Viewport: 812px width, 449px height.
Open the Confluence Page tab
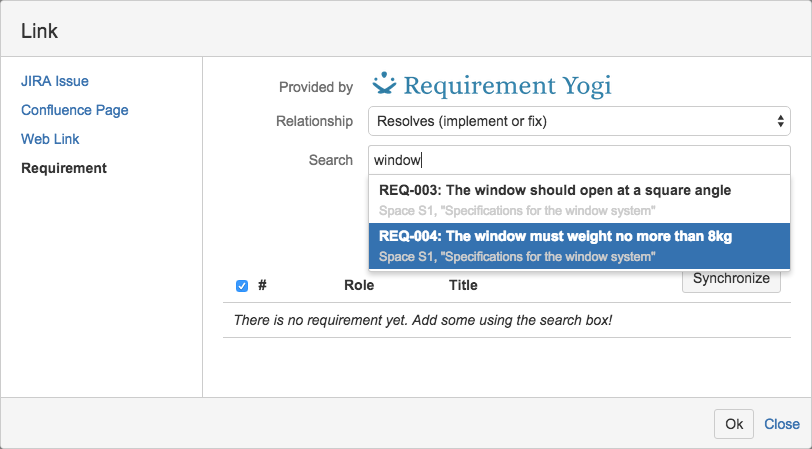point(75,110)
